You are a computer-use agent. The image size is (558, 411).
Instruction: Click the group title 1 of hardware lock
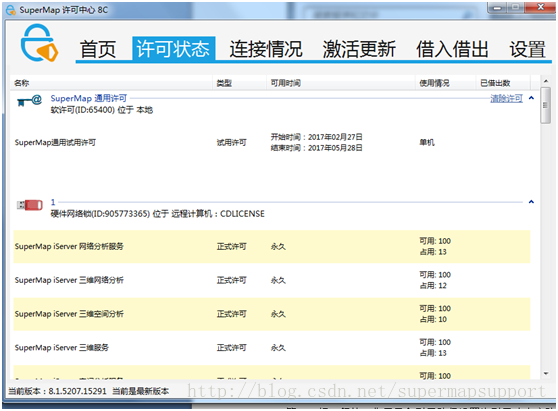[53, 202]
